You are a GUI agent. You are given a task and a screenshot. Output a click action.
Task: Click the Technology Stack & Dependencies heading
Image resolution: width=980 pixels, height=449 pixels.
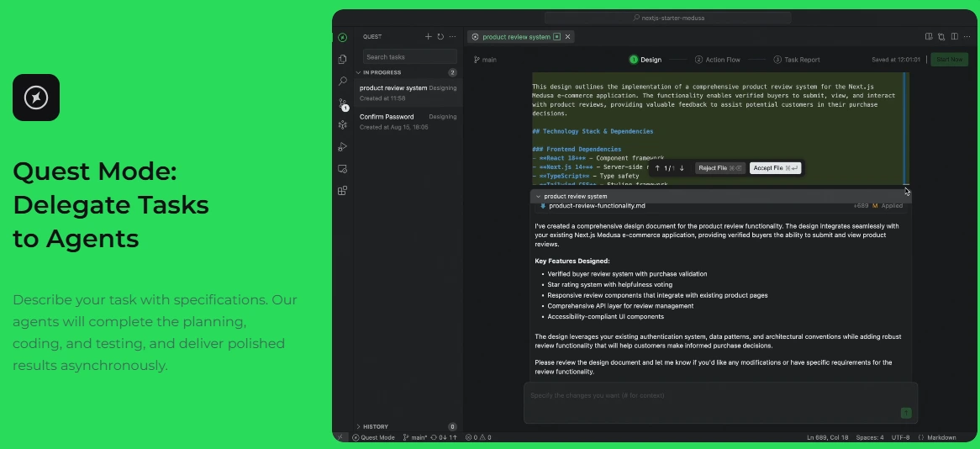click(x=593, y=131)
